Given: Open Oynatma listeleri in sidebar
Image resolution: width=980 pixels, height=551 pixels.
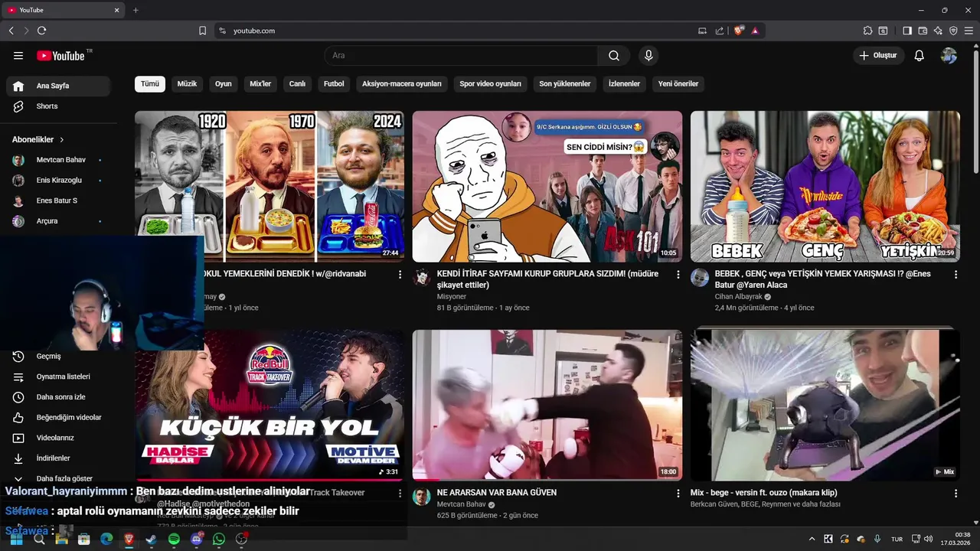Looking at the screenshot, I should click(58, 377).
